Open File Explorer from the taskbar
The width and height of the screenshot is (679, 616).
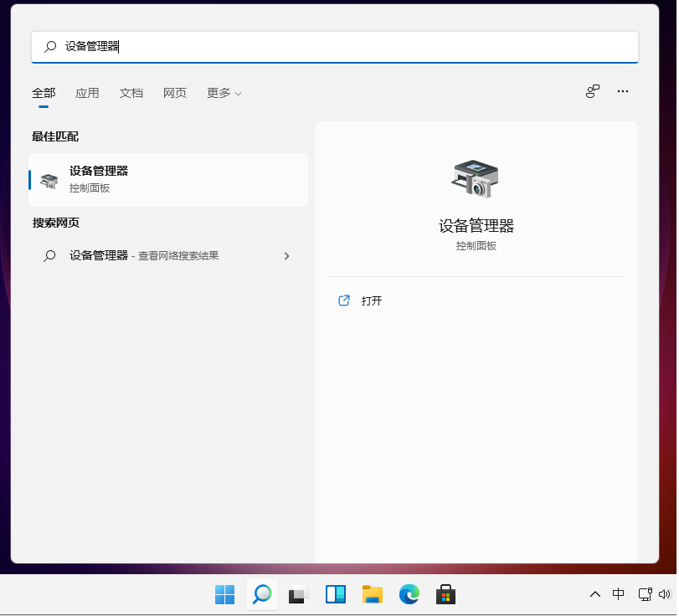[x=372, y=594]
